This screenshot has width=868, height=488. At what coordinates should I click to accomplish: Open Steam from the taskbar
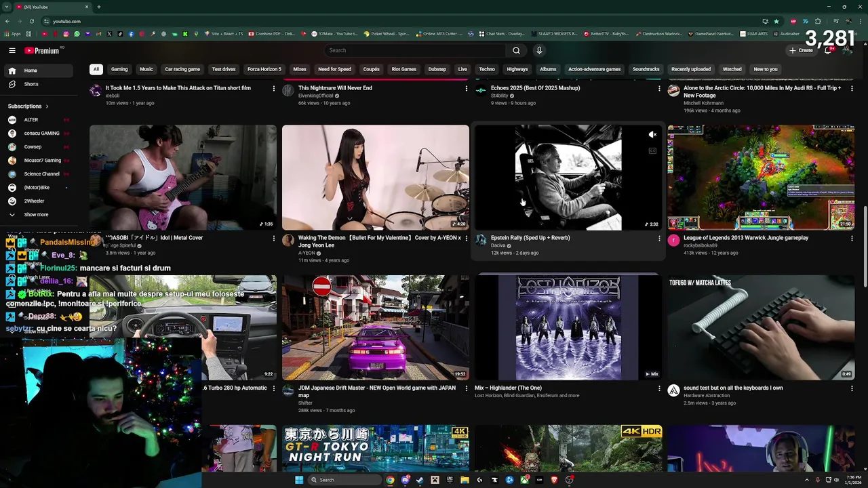420,480
